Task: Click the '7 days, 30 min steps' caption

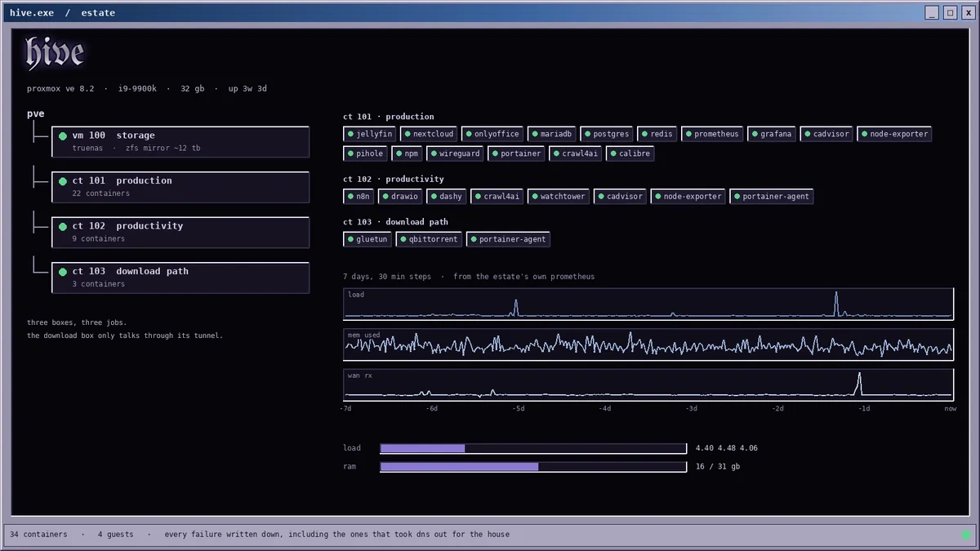Action: coord(387,277)
